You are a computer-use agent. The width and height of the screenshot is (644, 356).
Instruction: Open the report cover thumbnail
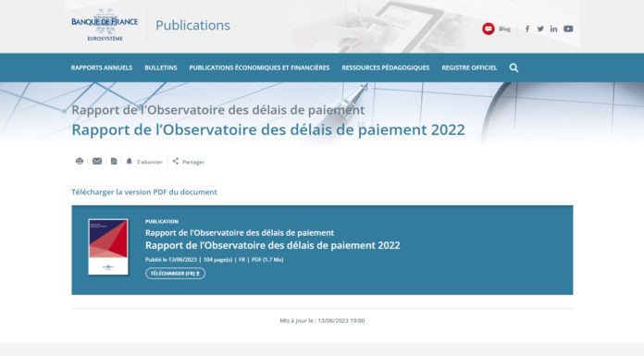coord(108,247)
